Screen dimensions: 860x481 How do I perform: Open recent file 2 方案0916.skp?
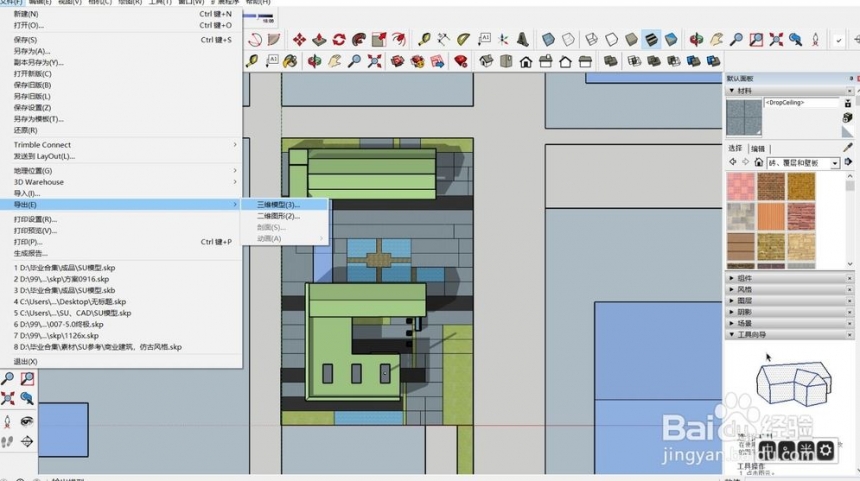(122, 279)
